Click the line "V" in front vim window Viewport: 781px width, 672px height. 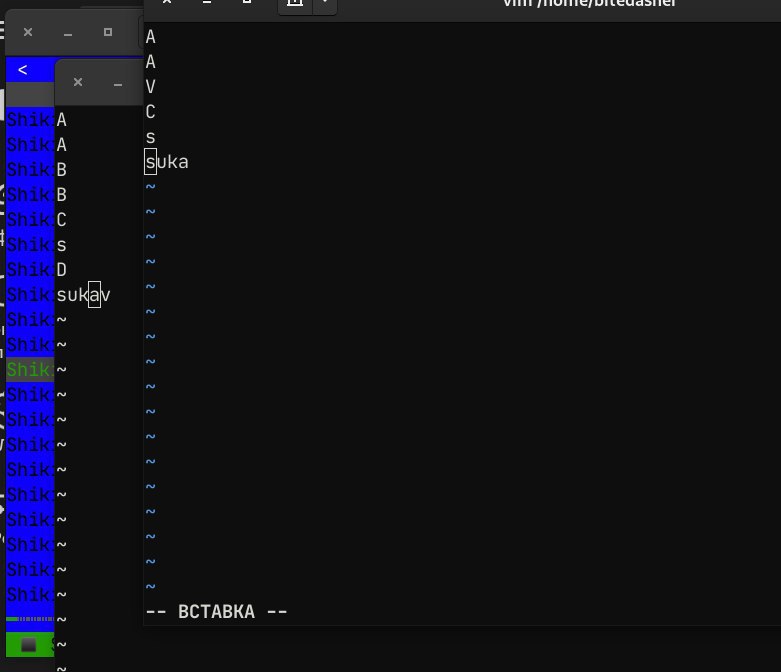[150, 87]
